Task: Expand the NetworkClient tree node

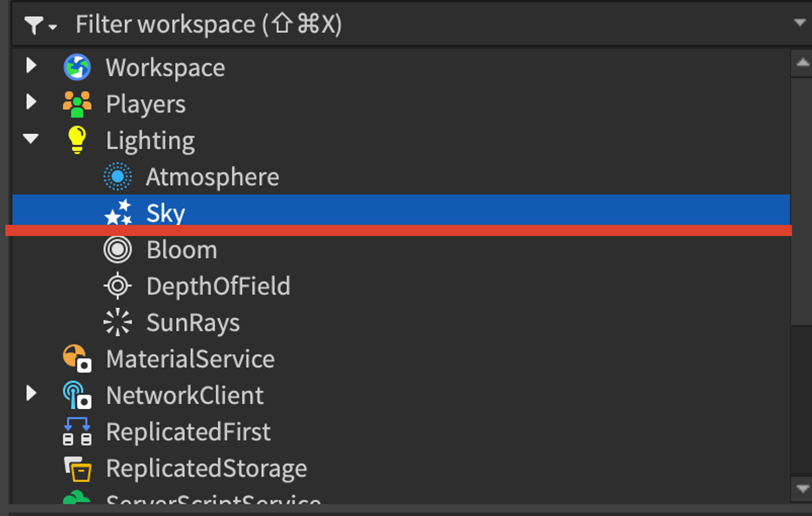Action: pyautogui.click(x=31, y=393)
